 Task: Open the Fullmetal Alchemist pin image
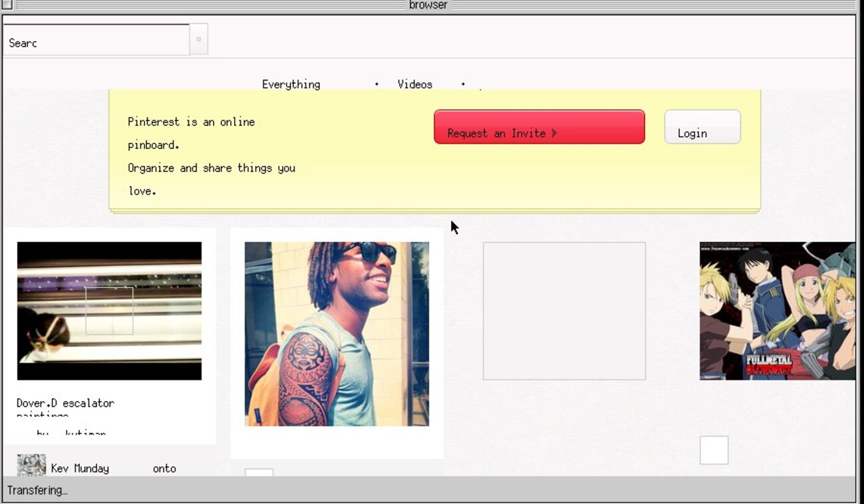778,311
